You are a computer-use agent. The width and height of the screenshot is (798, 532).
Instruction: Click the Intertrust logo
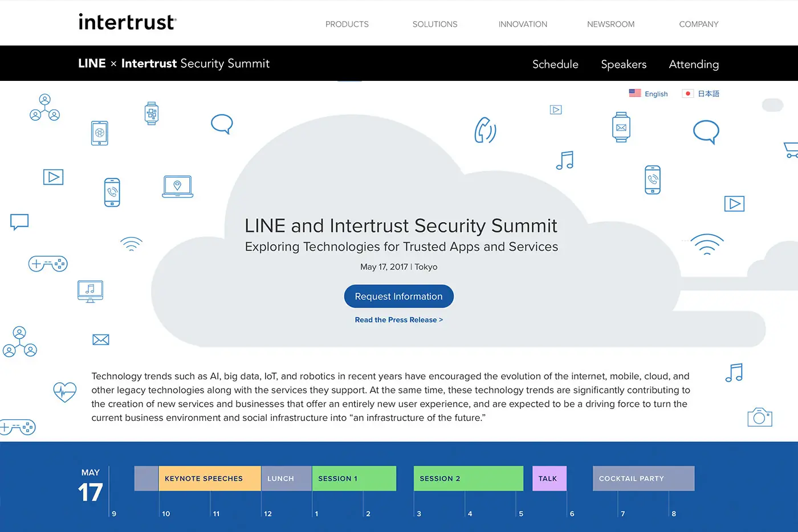click(127, 22)
